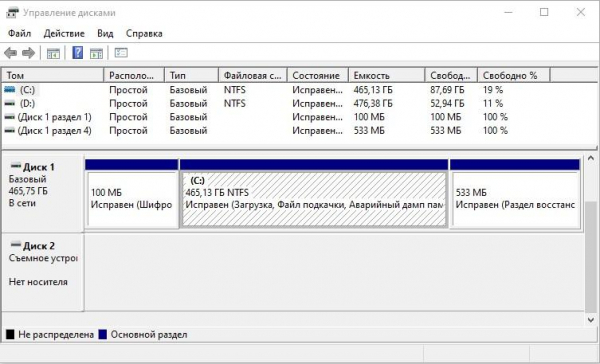Click the 476,38 ГБ capacity cell
Image resolution: width=600 pixels, height=364 pixels.
(373, 103)
